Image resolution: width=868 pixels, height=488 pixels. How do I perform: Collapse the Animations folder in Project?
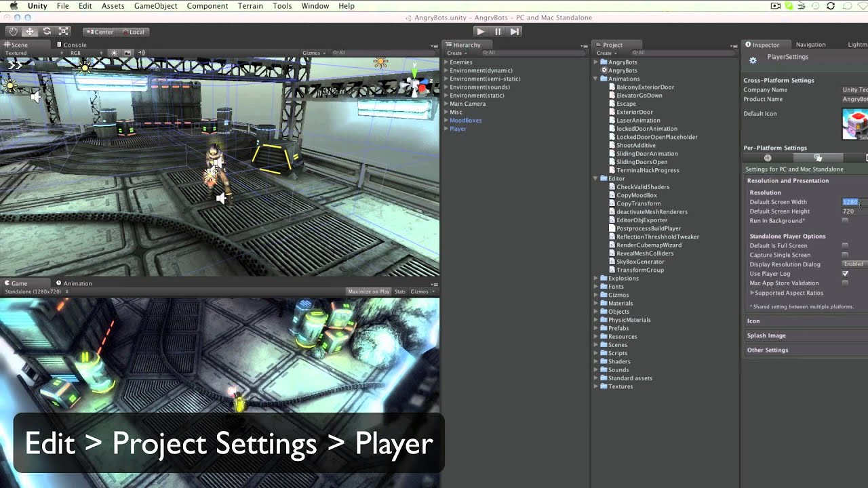pos(596,79)
